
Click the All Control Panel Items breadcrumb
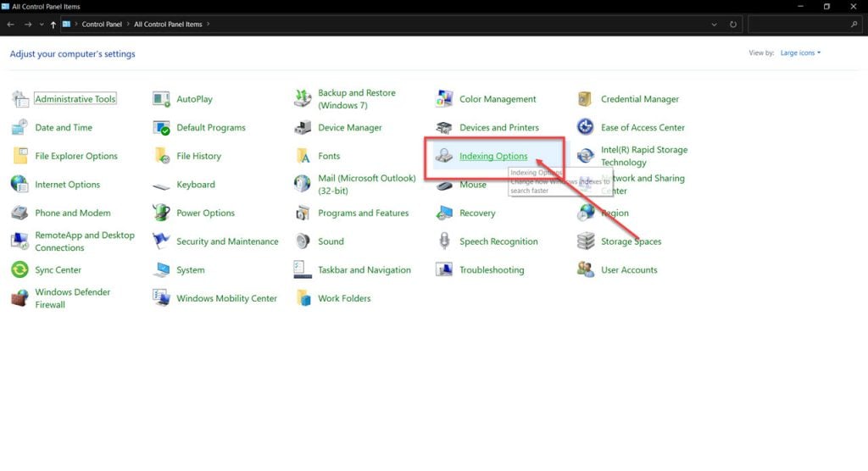pyautogui.click(x=168, y=25)
